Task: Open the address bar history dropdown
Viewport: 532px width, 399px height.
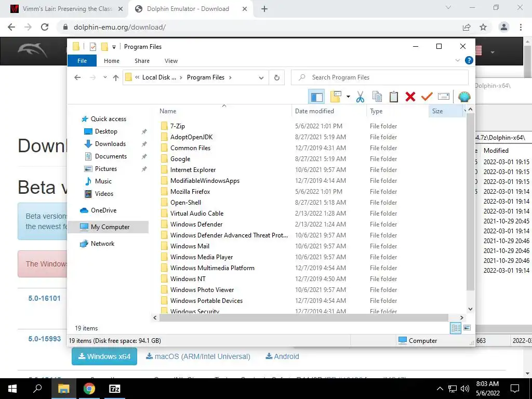Action: pyautogui.click(x=261, y=78)
